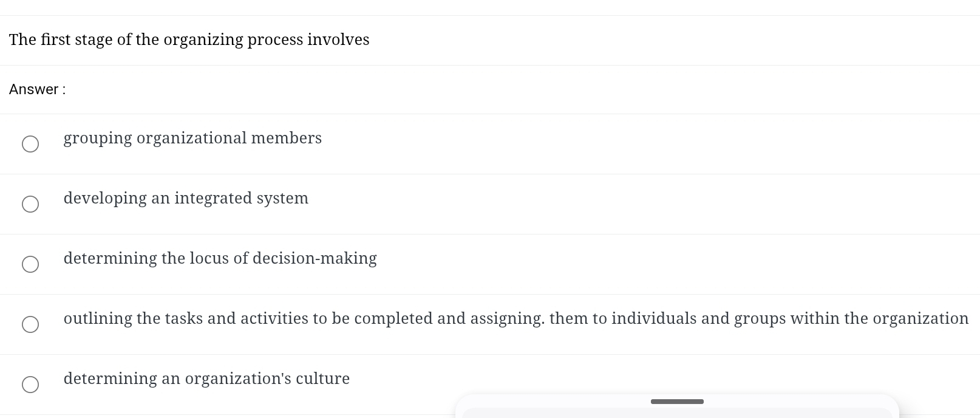Select the 'determining an organization's culture' radio button

click(x=30, y=385)
